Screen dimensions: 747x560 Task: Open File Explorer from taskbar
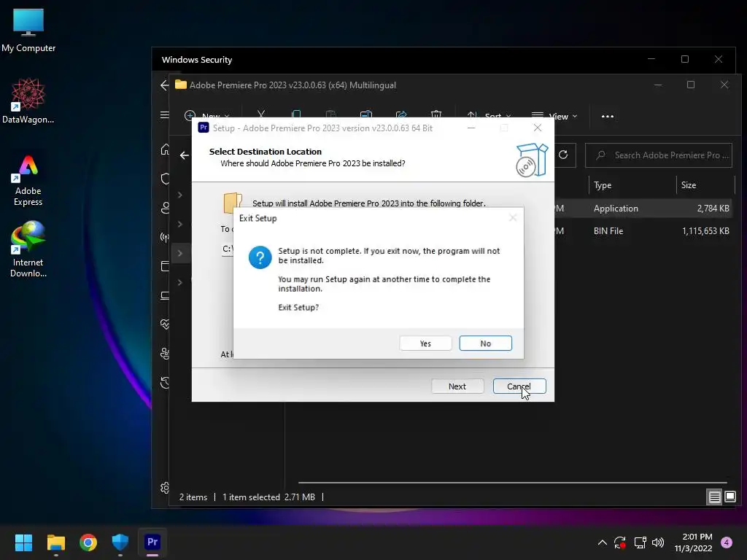55,542
